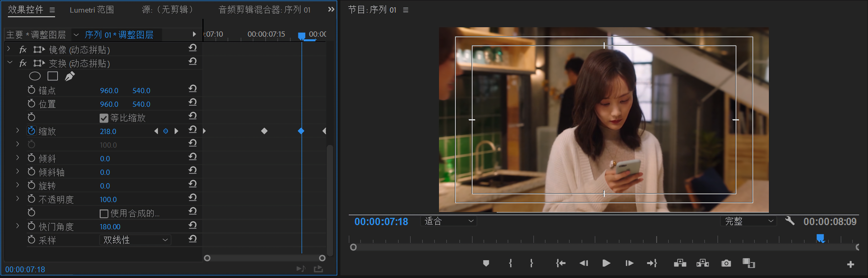Image resolution: width=868 pixels, height=278 pixels.
Task: Switch to the 音频剪辑混合器 tab
Action: pyautogui.click(x=265, y=10)
